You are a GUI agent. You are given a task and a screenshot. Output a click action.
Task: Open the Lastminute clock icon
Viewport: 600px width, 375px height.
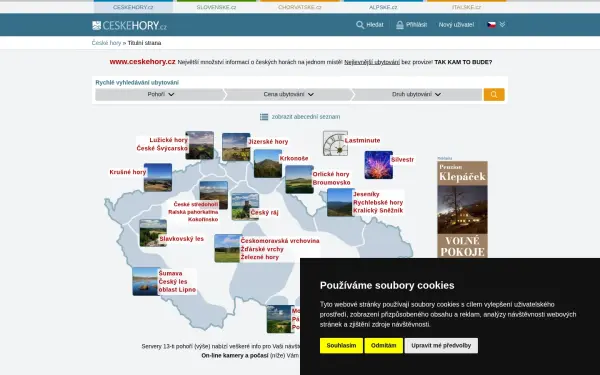click(x=335, y=143)
